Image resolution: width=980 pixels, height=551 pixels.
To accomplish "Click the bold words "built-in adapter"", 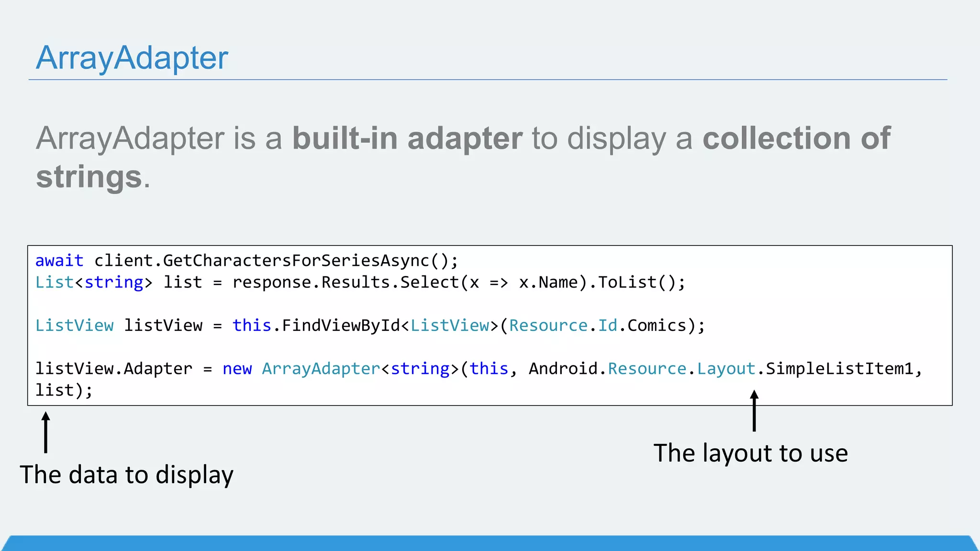I will pos(408,138).
